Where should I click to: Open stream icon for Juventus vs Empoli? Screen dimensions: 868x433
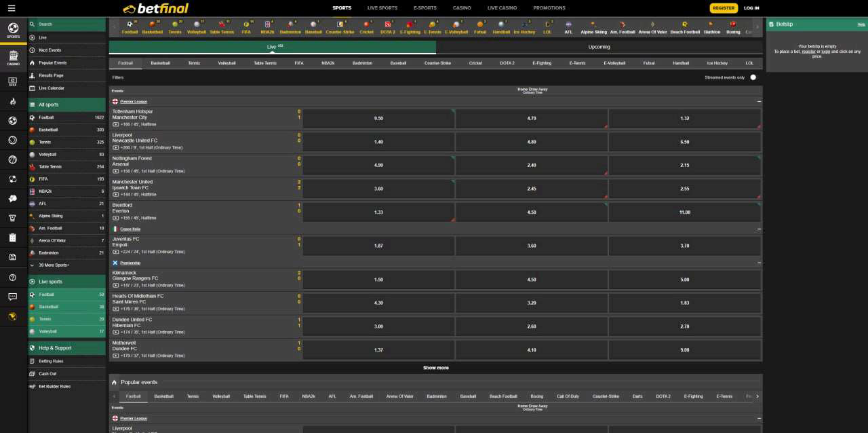pos(115,252)
